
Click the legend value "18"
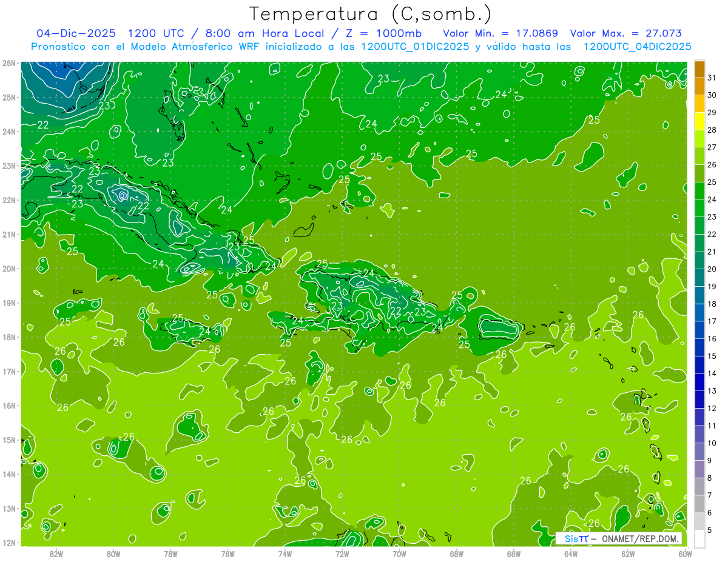pyautogui.click(x=712, y=304)
